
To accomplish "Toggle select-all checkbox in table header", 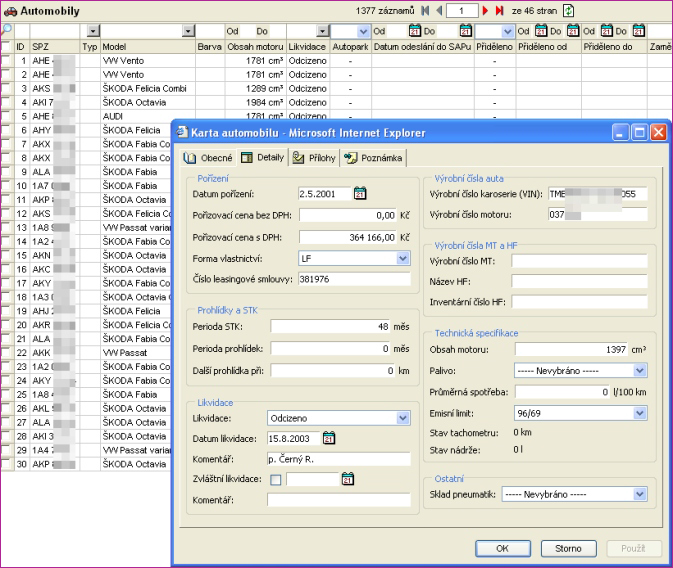I will click(x=6, y=46).
